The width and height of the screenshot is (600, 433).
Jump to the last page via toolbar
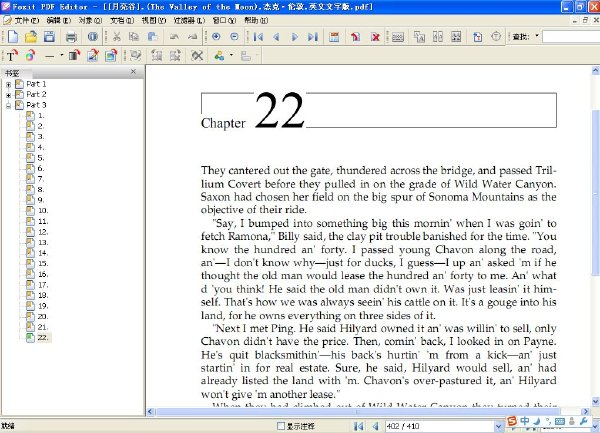click(x=313, y=37)
